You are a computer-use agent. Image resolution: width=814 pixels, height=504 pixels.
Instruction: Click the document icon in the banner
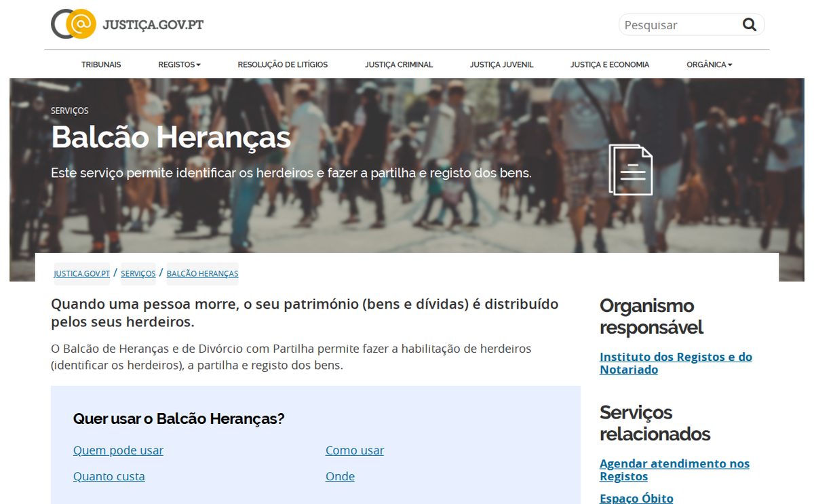(630, 170)
